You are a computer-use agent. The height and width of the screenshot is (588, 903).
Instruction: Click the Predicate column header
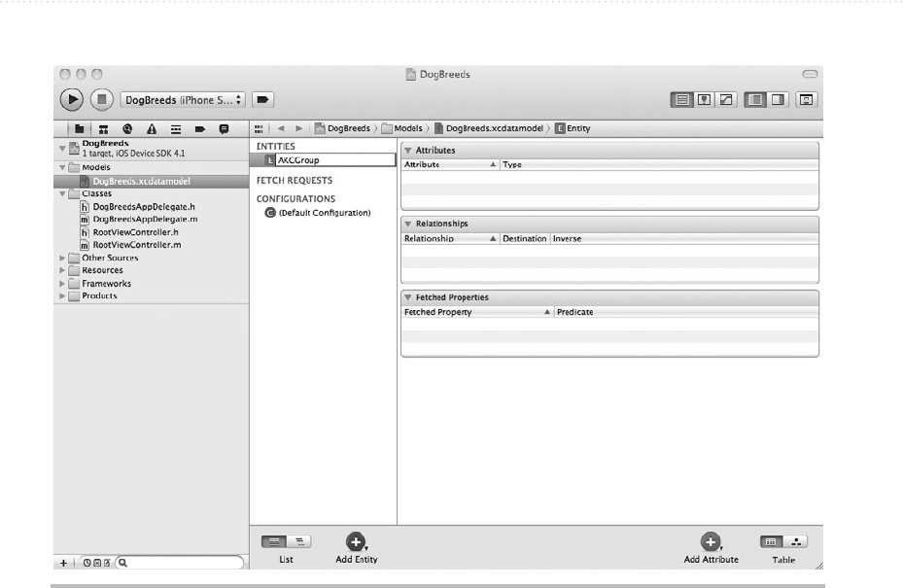click(686, 312)
